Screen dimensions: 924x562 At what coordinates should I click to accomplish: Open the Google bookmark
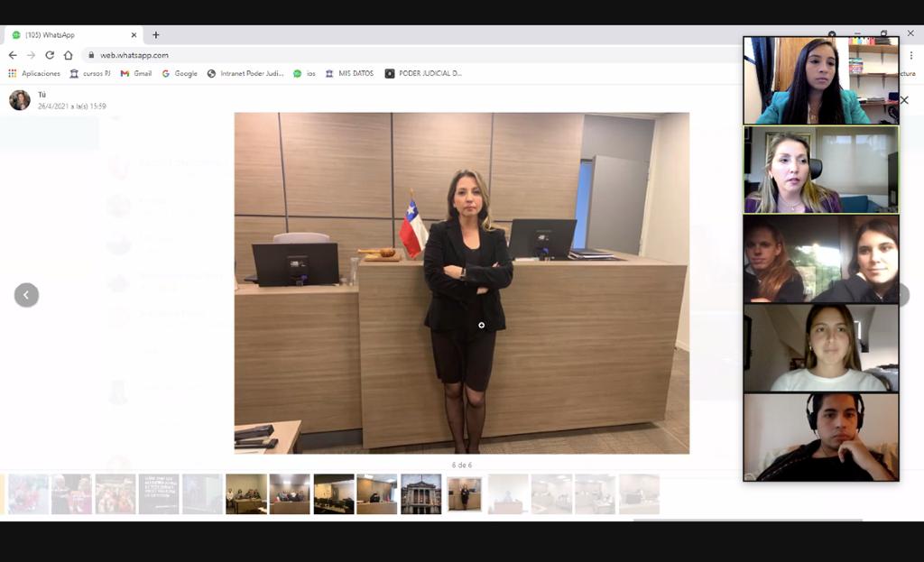tap(180, 73)
